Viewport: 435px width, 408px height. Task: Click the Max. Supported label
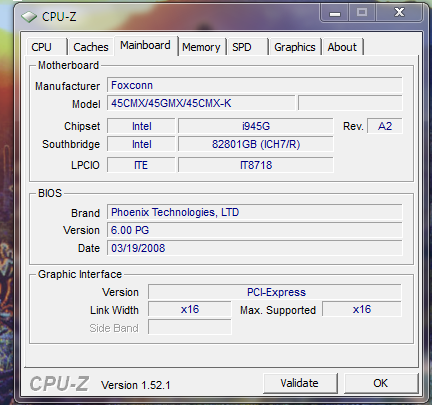(278, 310)
